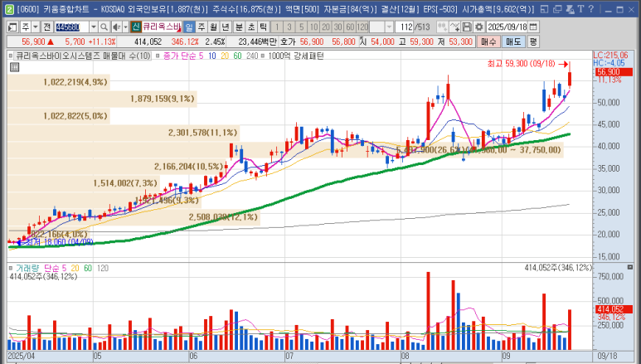Switch chart to daily (일) period
The height and width of the screenshot is (364, 641).
189,27
